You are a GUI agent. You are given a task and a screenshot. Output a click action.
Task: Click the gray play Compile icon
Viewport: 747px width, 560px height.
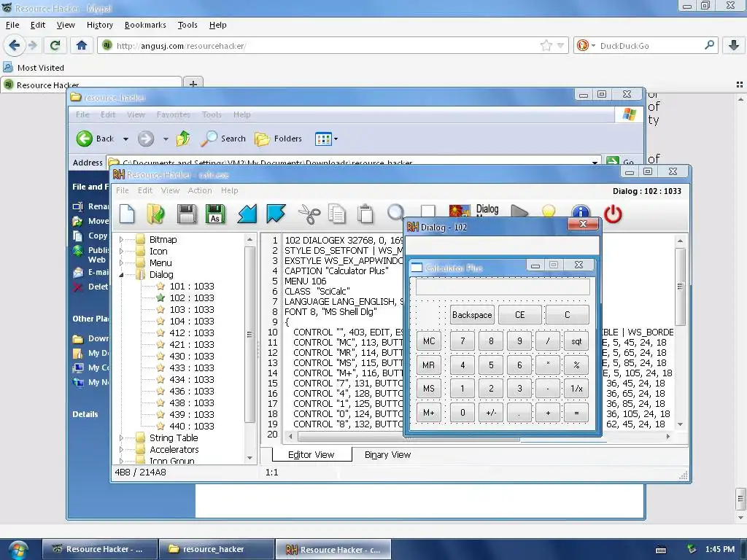coord(519,211)
